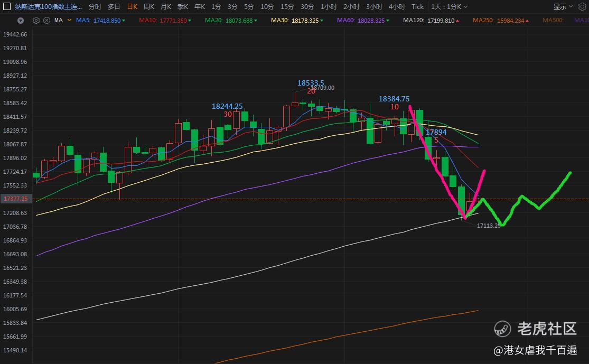Choose the 1小时 interval
Image resolution: width=589 pixels, height=364 pixels.
coord(329,7)
